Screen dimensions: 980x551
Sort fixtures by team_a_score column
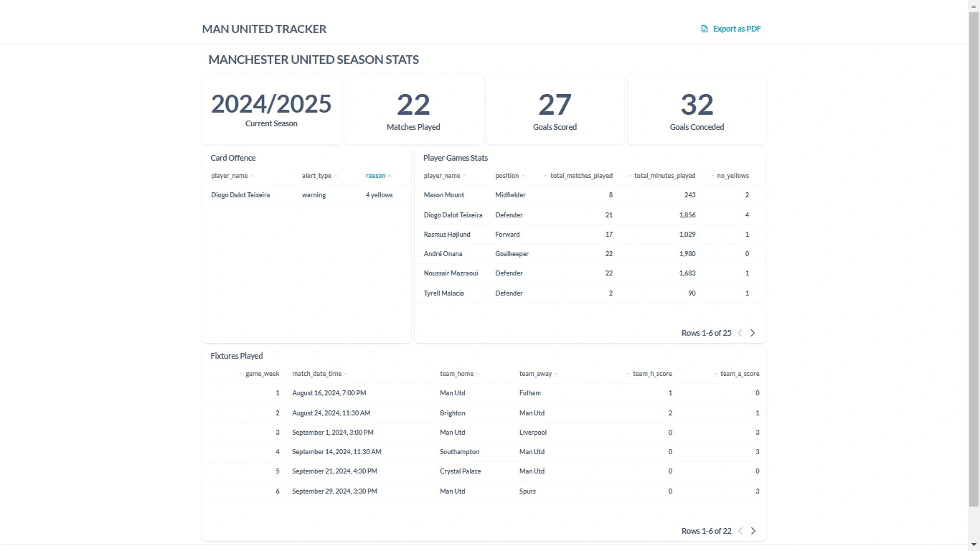pyautogui.click(x=737, y=374)
